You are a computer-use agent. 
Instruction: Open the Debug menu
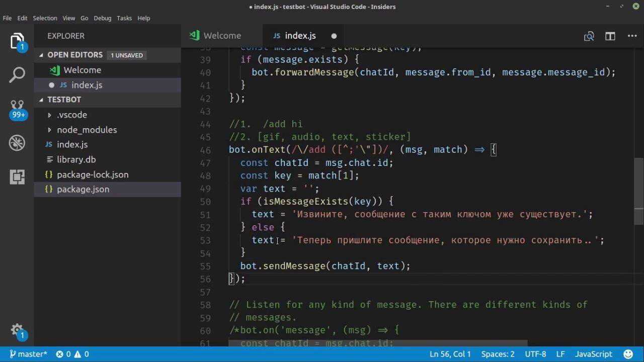102,18
